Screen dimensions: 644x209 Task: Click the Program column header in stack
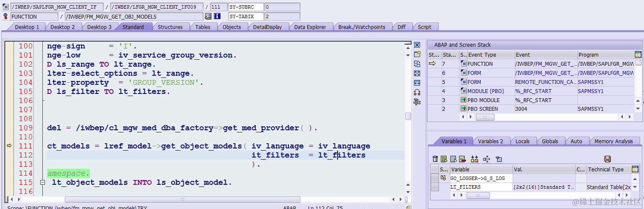(606, 55)
